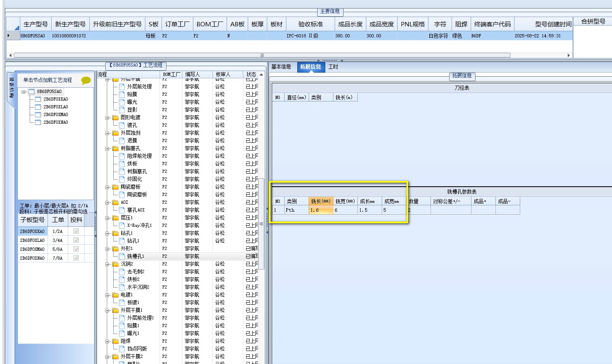Click the folder icon of 层压1
The width and height of the screenshot is (612, 364).
coord(115,218)
